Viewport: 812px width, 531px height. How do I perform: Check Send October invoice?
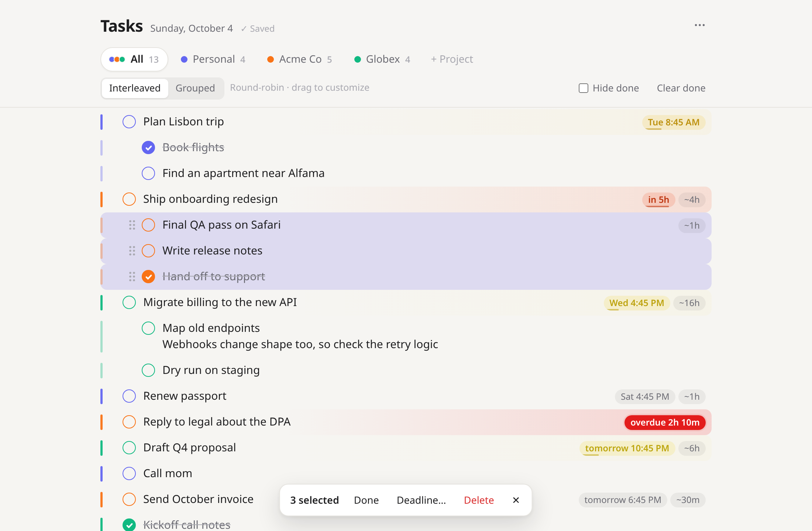[x=129, y=499]
